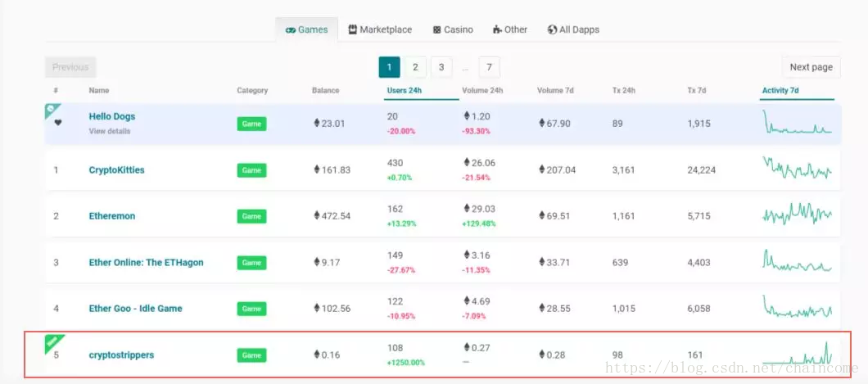Sort by the Volume 24h column

point(482,90)
